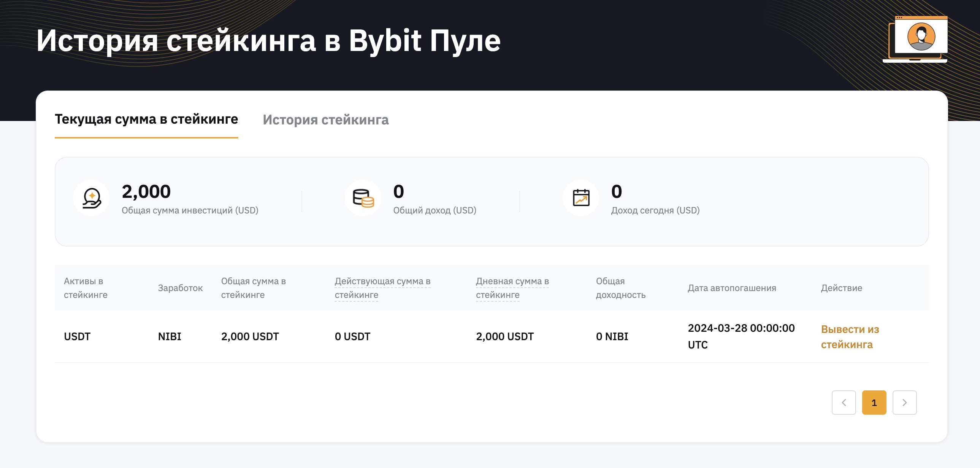
Task: Click the today's income calendar chart icon
Action: (581, 198)
